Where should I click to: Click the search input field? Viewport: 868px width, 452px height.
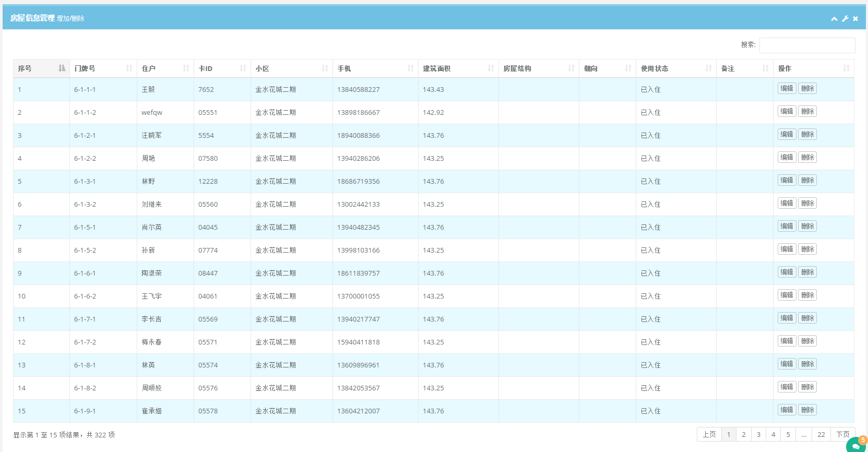coord(807,45)
